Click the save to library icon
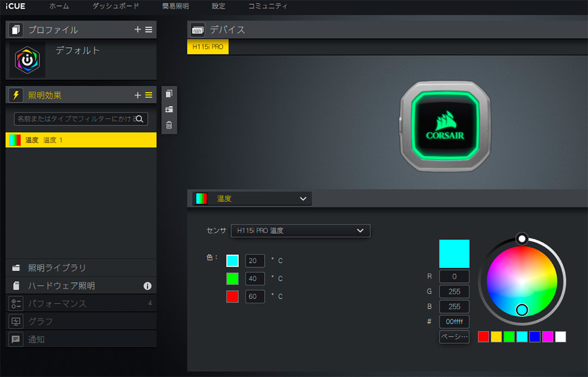Image resolution: width=588 pixels, height=377 pixels. [169, 109]
